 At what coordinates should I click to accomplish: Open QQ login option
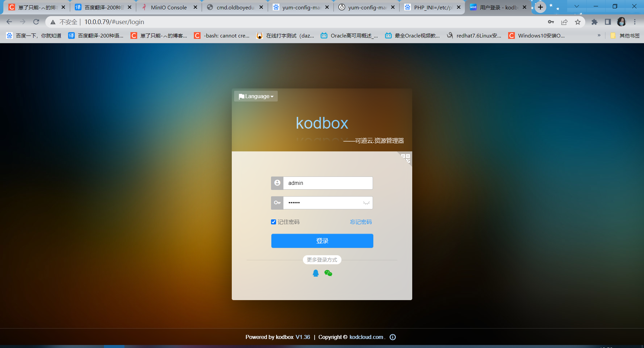(x=316, y=273)
